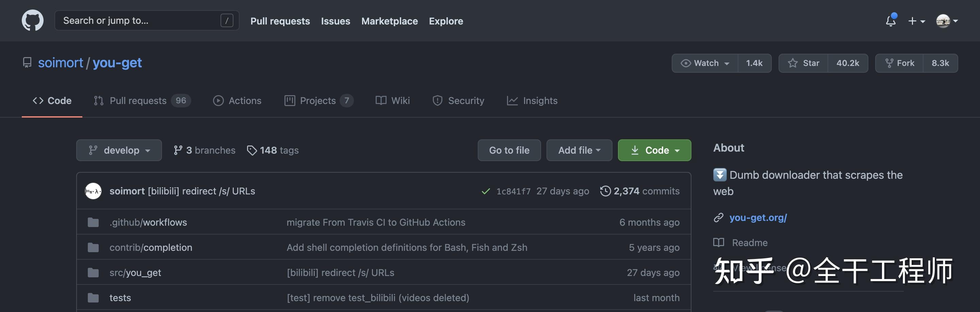View 148 tags
Screen dimensions: 980x312
(273, 151)
